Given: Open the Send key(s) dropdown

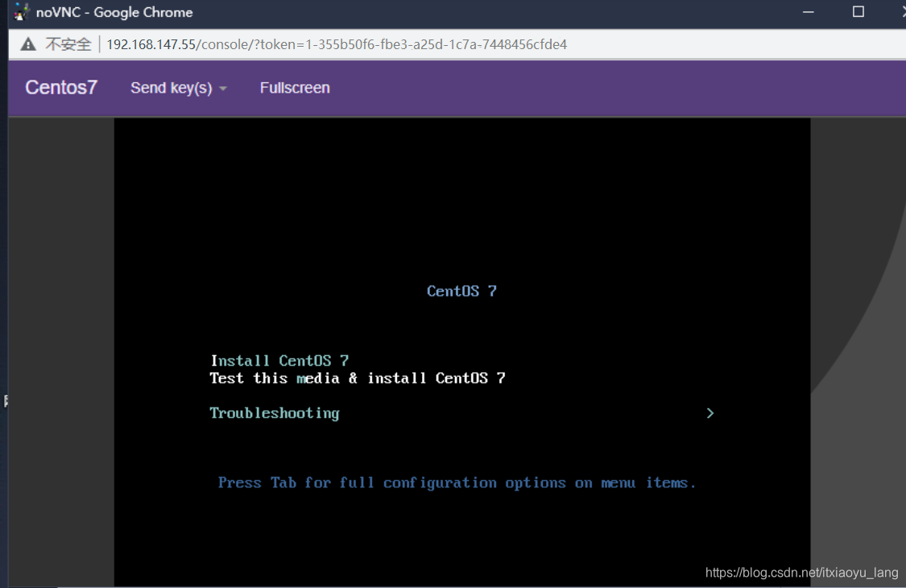Looking at the screenshot, I should (x=178, y=88).
